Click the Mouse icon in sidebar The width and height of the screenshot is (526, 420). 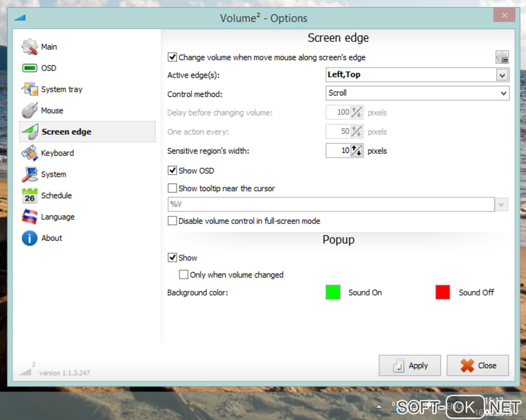point(29,110)
